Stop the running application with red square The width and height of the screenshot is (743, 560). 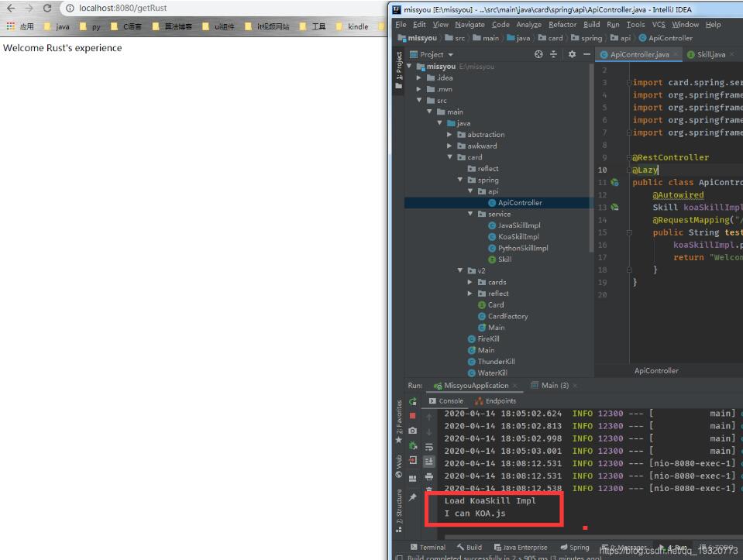coord(413,416)
